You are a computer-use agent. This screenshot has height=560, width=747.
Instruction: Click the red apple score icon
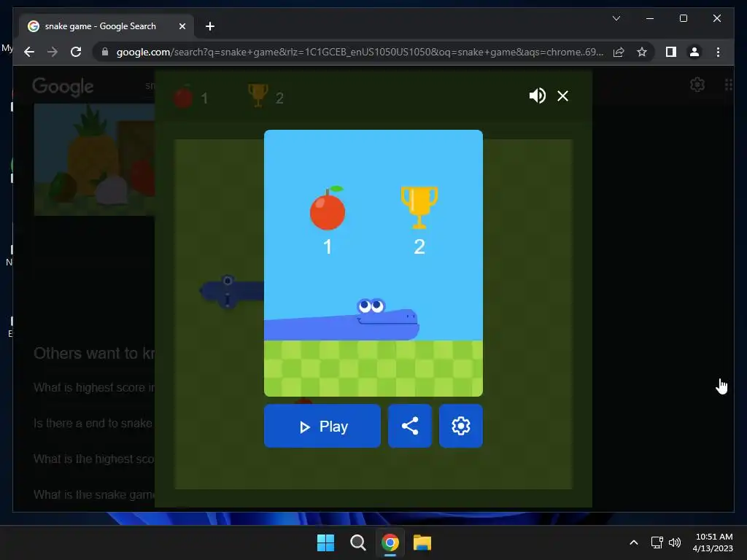(x=328, y=208)
